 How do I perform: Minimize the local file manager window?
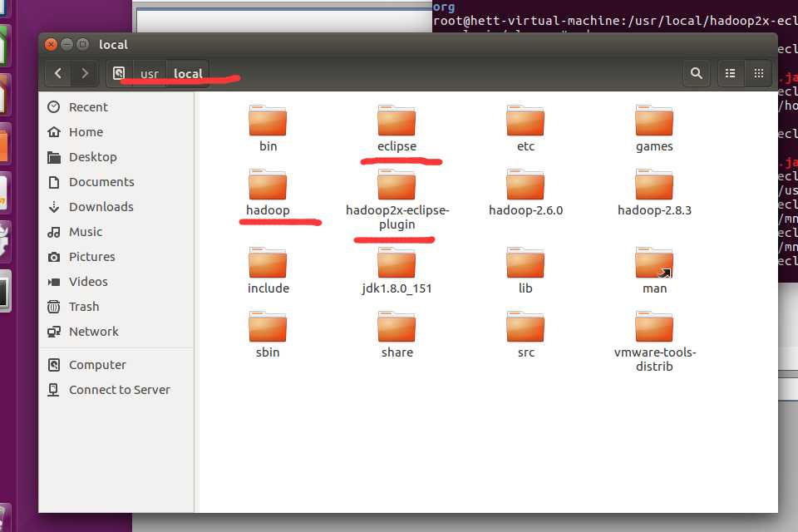point(66,44)
